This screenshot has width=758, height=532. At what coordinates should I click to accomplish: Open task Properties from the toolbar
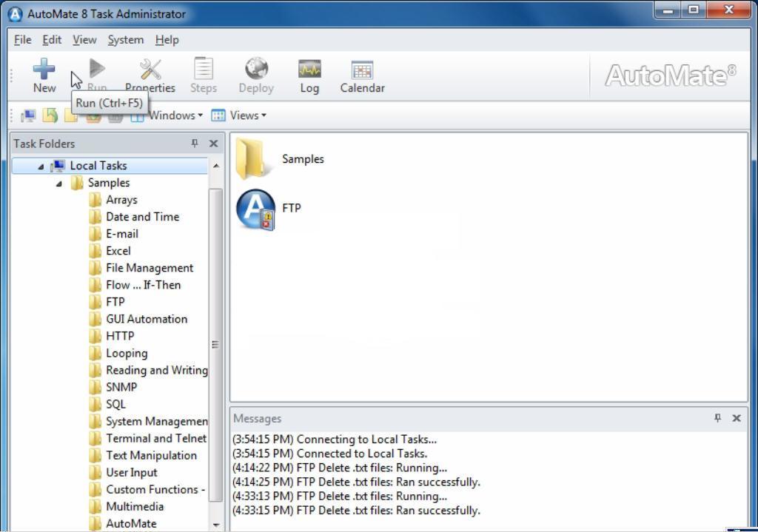click(x=150, y=74)
